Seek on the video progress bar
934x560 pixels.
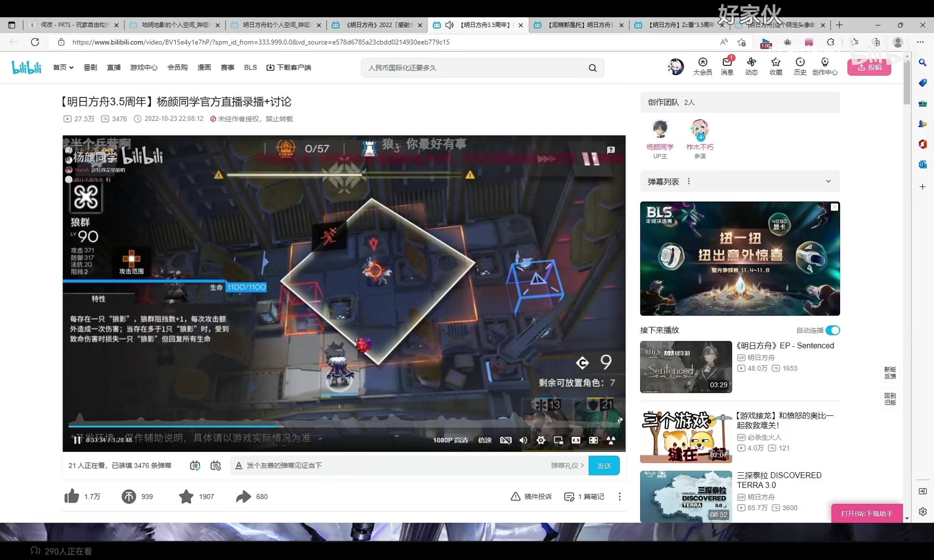point(343,426)
